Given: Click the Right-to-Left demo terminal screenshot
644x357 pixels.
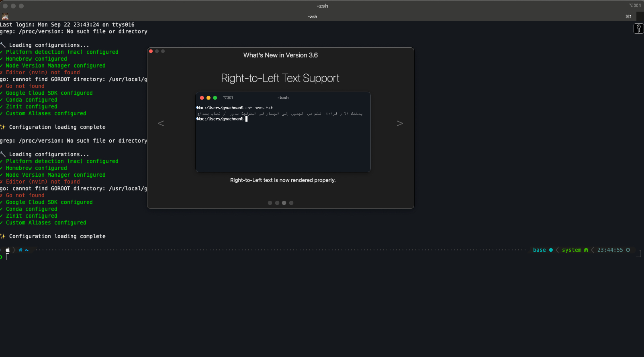Looking at the screenshot, I should 283,132.
